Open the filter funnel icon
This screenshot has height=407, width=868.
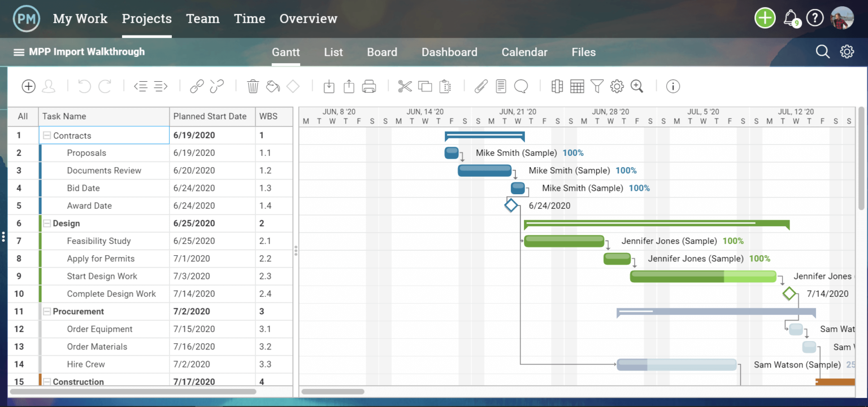[597, 86]
